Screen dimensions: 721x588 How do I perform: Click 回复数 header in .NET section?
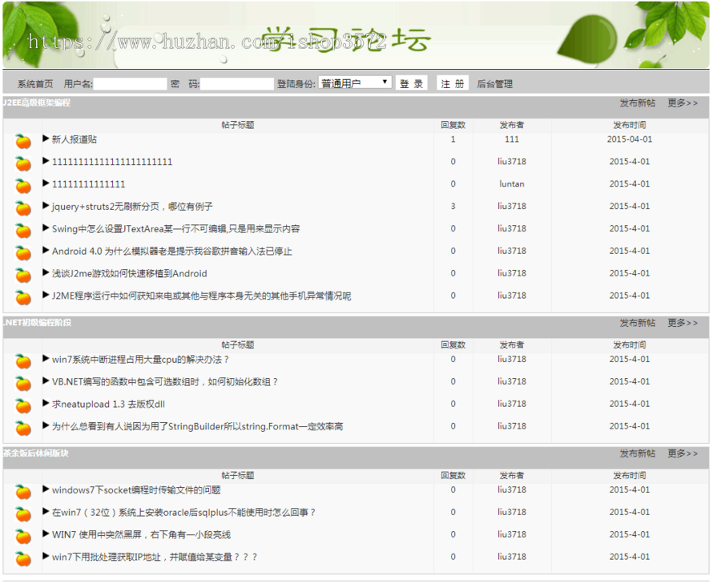453,344
